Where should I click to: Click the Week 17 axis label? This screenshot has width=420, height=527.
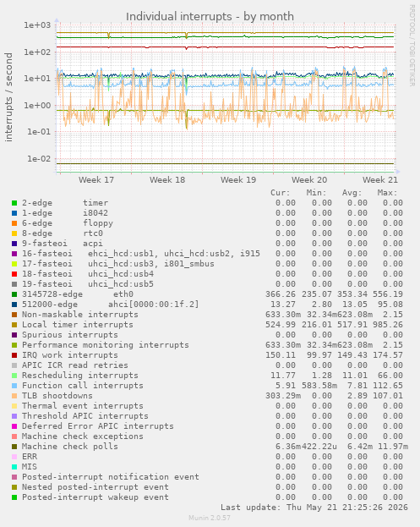tap(96, 180)
